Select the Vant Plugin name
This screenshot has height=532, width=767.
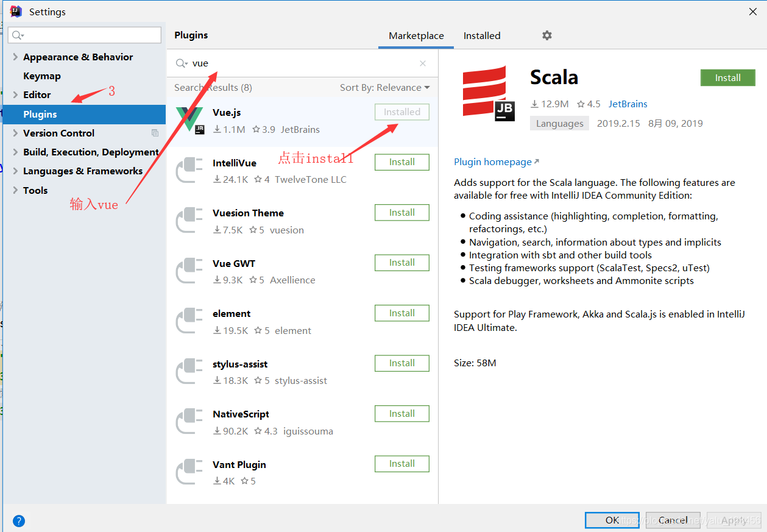click(x=239, y=464)
